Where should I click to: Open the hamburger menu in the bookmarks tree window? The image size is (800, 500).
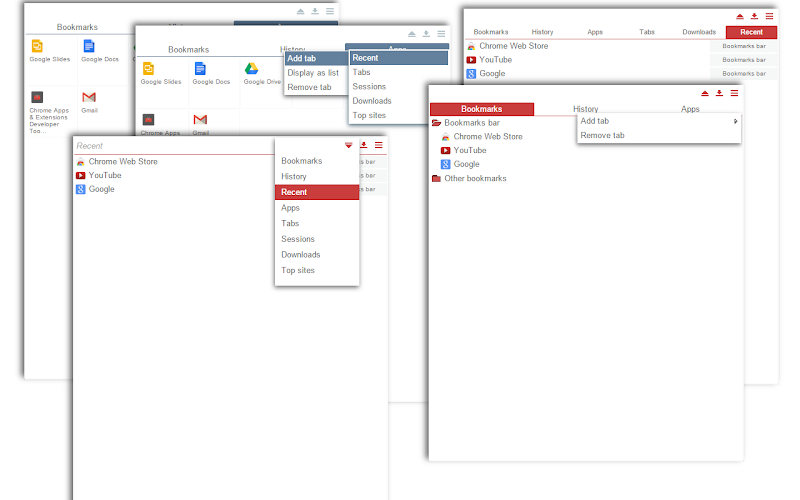click(734, 93)
